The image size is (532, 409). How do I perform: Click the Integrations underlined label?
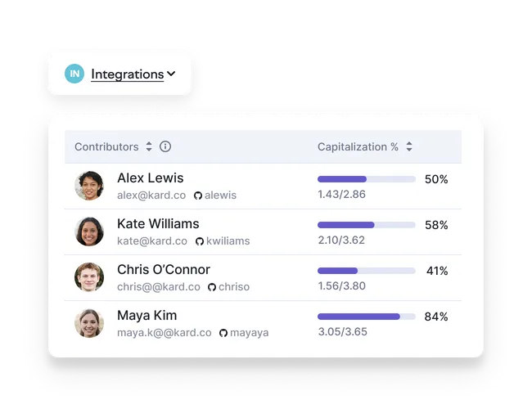(x=127, y=74)
